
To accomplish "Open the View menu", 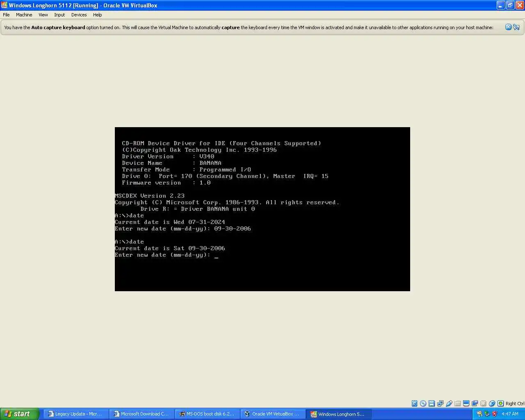I will point(43,15).
